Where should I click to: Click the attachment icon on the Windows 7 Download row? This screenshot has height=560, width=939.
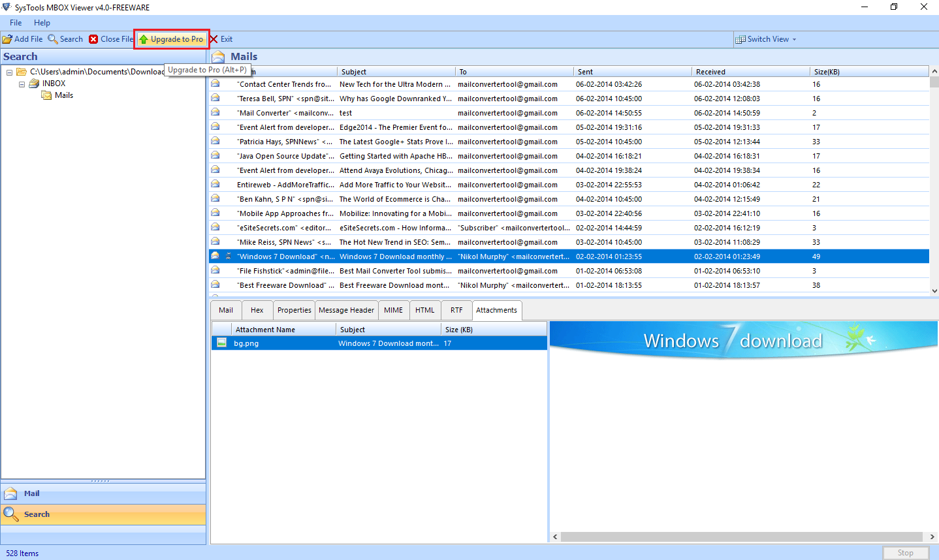click(x=227, y=256)
